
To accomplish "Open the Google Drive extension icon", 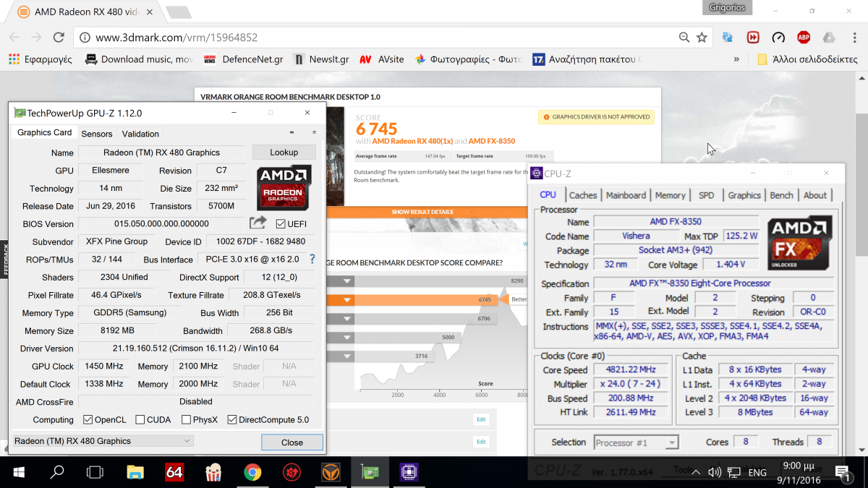I will tap(829, 38).
